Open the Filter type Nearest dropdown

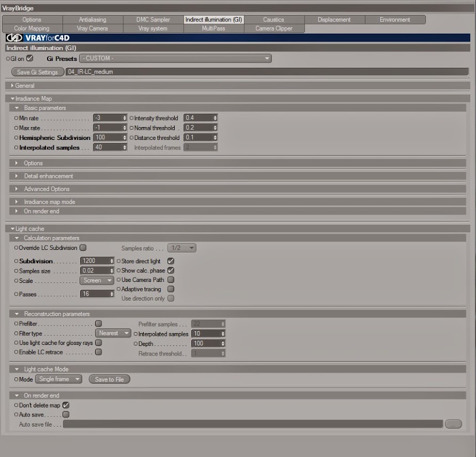click(x=113, y=333)
